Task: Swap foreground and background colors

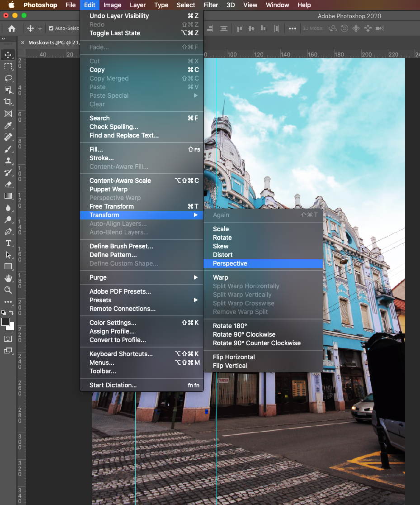Action: tap(12, 312)
